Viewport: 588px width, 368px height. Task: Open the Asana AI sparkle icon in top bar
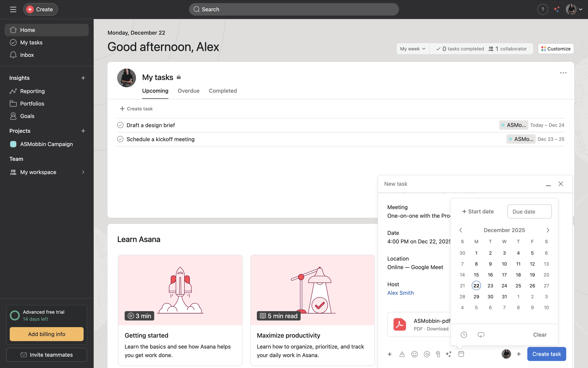pos(557,9)
